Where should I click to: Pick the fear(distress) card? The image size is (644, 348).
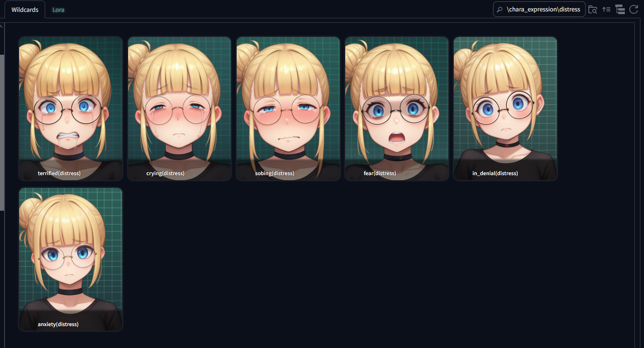point(396,109)
